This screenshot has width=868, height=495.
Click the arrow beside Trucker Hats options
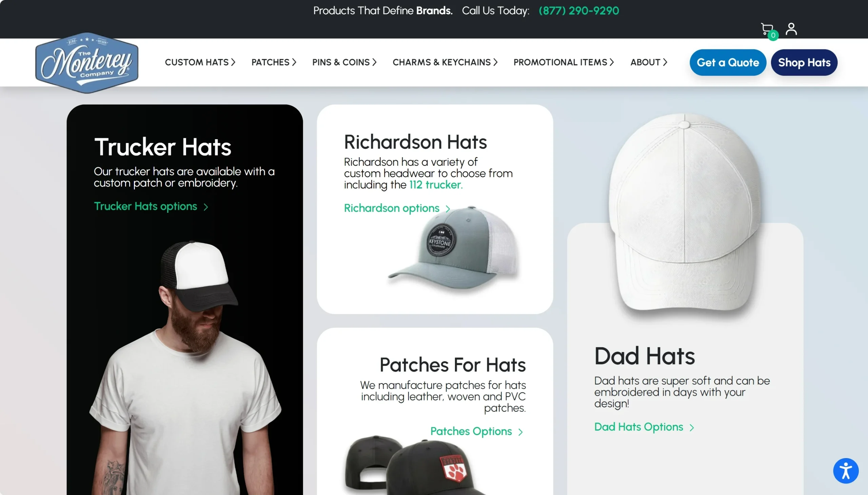pos(206,207)
